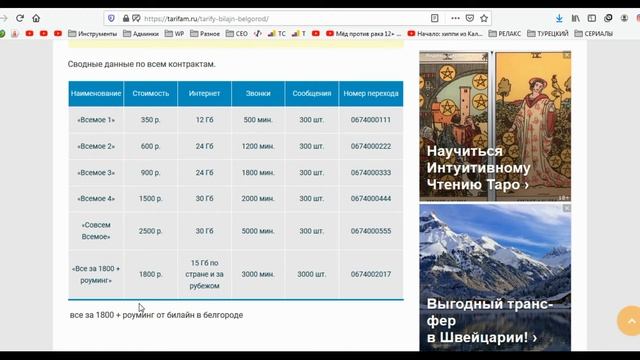Image resolution: width=640 pixels, height=360 pixels.
Task: Click the 350 р. price cell
Action: coord(151,120)
